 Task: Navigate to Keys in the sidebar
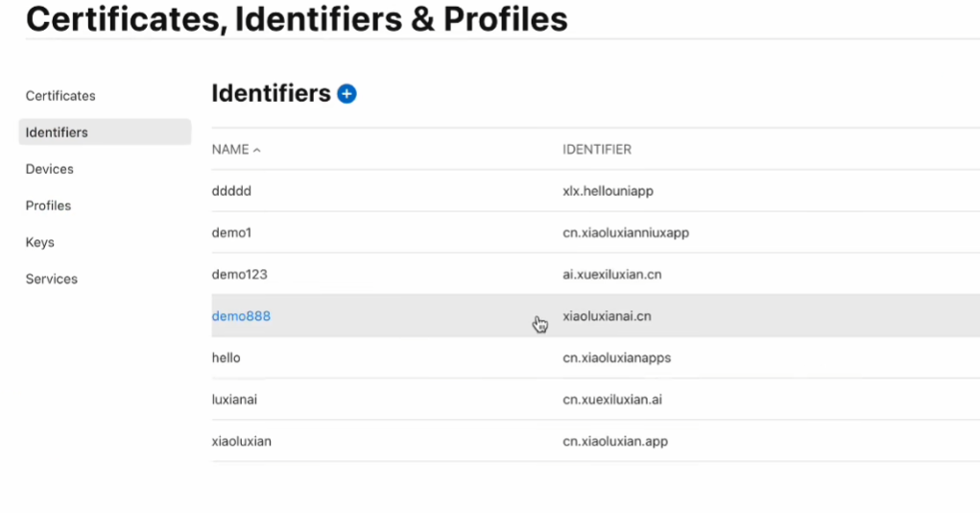[x=40, y=242]
